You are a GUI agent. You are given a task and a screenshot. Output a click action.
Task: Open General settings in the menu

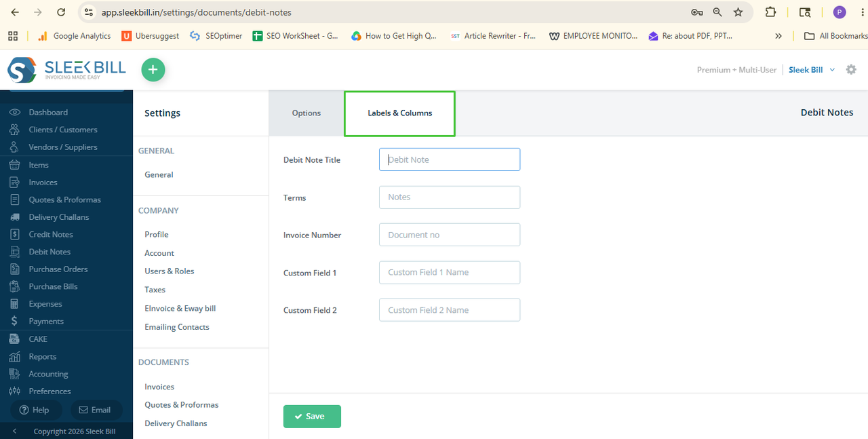(159, 174)
